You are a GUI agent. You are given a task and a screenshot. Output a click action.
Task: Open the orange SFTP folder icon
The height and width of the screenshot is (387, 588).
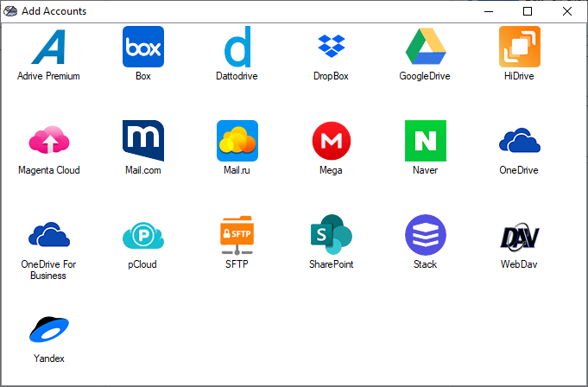237,236
